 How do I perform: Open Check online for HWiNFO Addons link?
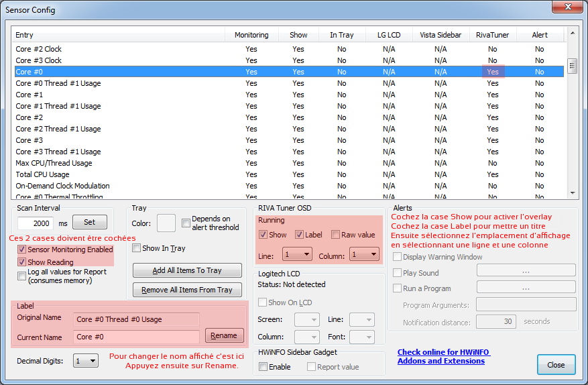click(444, 356)
